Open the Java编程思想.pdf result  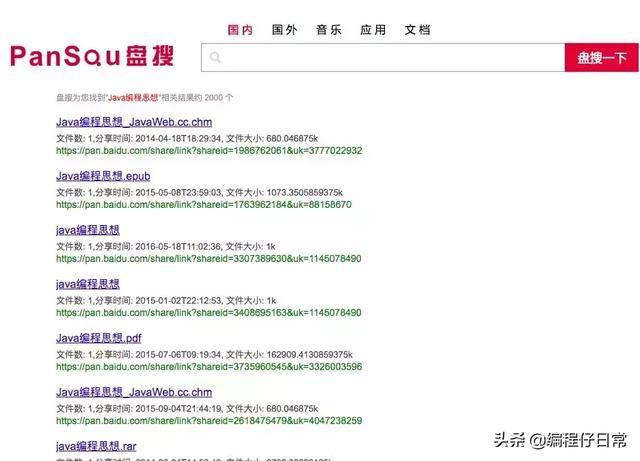click(98, 338)
